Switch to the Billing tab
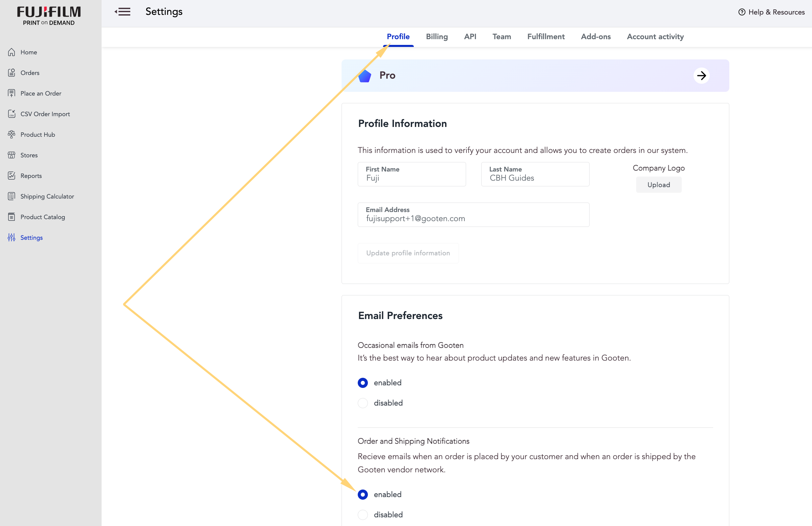812x526 pixels. pyautogui.click(x=437, y=36)
